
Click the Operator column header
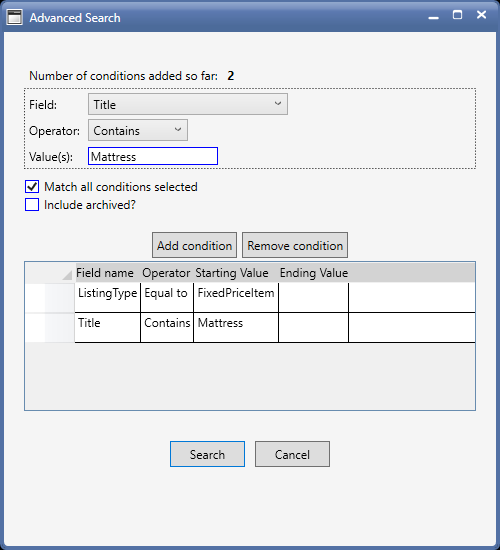point(167,273)
